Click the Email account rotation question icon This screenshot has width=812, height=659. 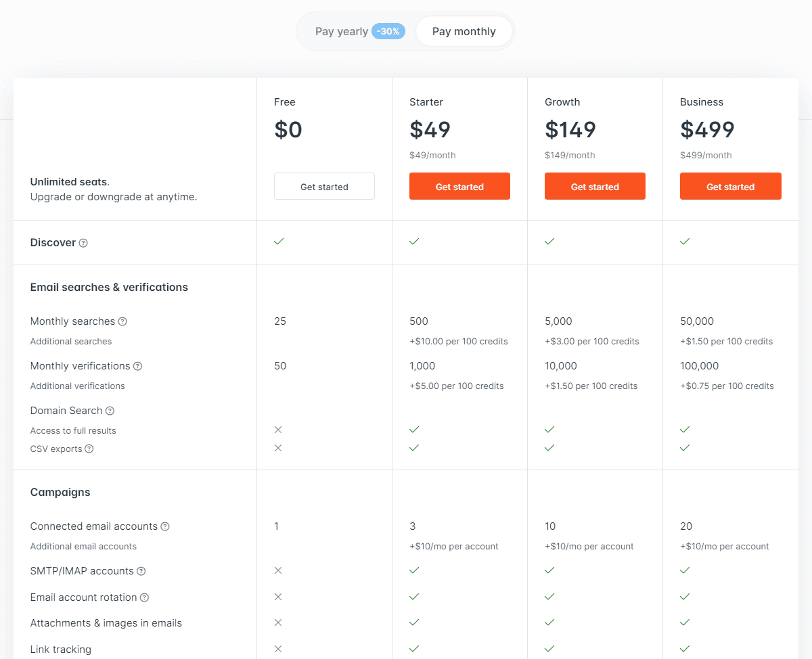click(x=145, y=597)
